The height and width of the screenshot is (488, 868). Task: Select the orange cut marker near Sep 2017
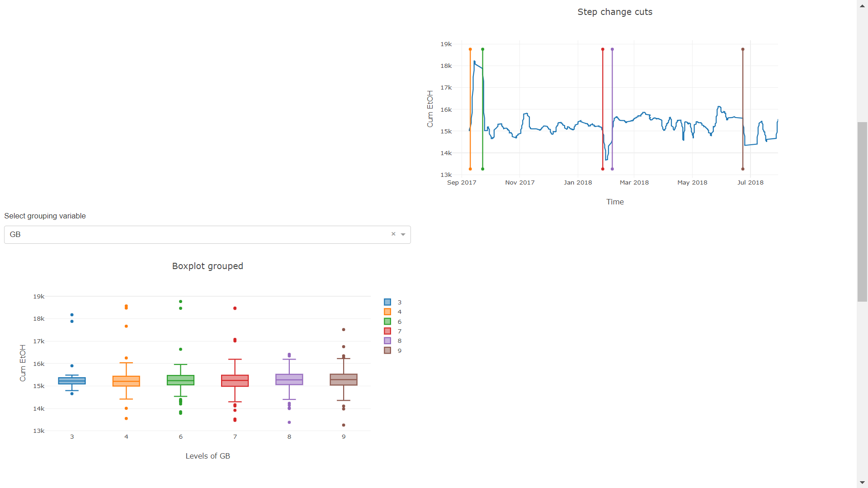pyautogui.click(x=470, y=109)
